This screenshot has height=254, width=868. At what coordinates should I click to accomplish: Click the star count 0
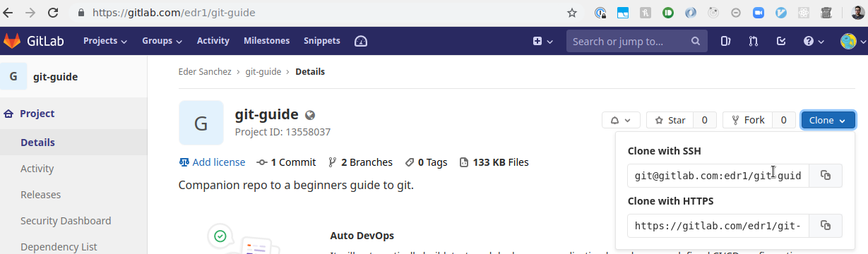pos(705,120)
